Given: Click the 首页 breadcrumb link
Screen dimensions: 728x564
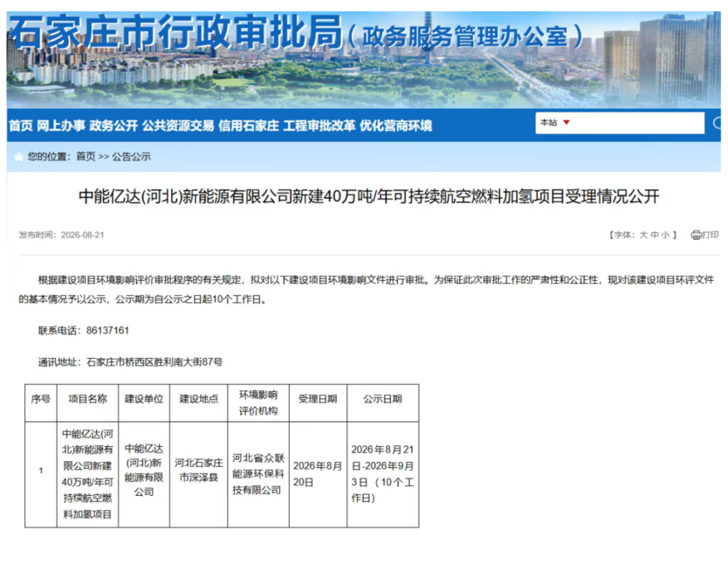Looking at the screenshot, I should coord(86,157).
